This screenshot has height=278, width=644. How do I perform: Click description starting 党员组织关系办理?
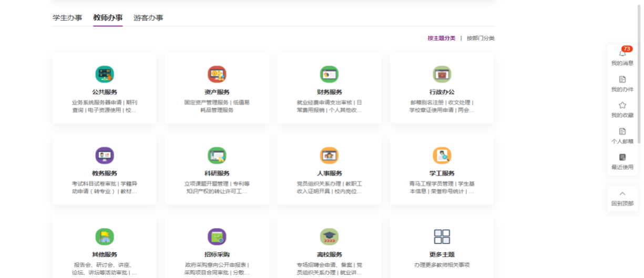click(x=329, y=188)
